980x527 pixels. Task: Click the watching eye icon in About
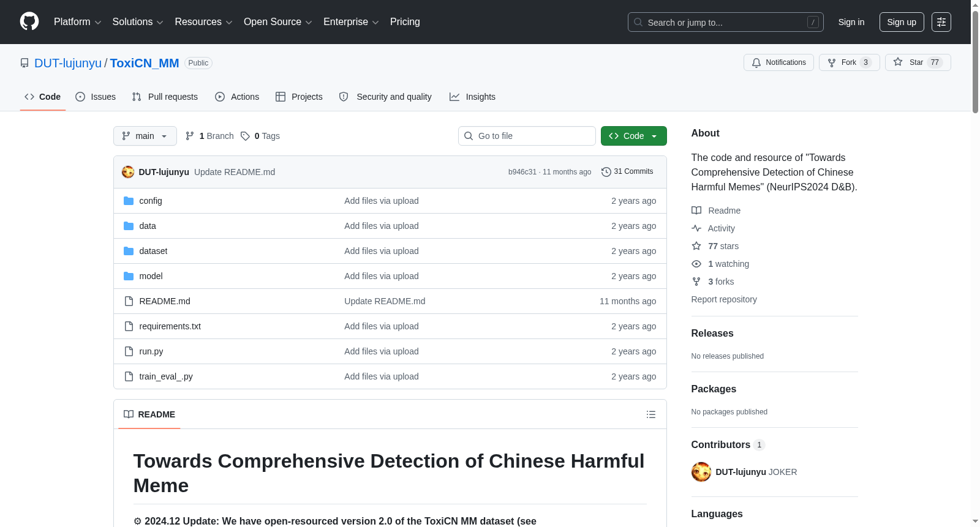(x=696, y=264)
